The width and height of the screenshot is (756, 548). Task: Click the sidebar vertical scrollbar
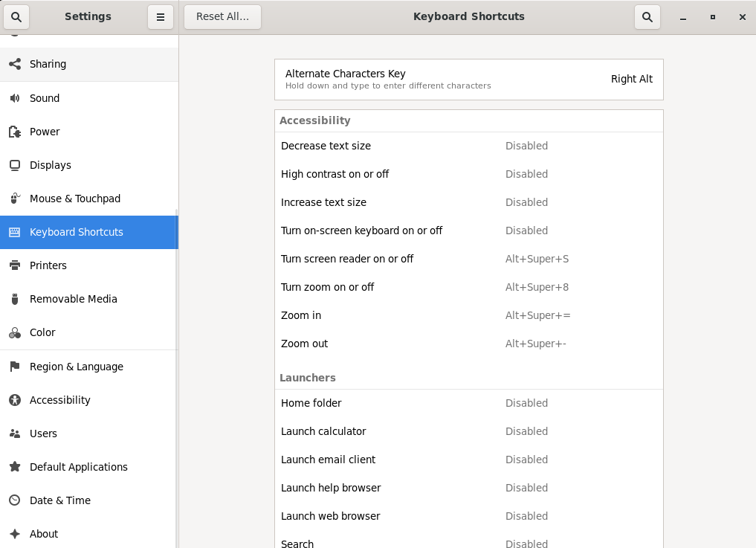[x=176, y=372]
